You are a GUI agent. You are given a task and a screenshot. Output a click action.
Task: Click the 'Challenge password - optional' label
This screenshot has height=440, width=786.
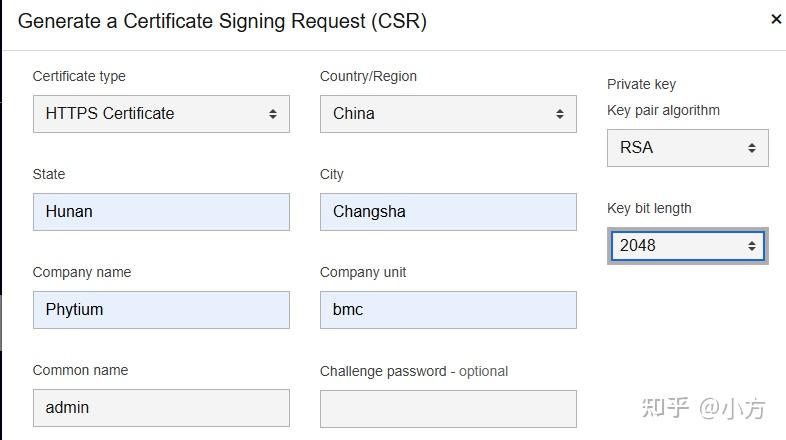(x=414, y=371)
